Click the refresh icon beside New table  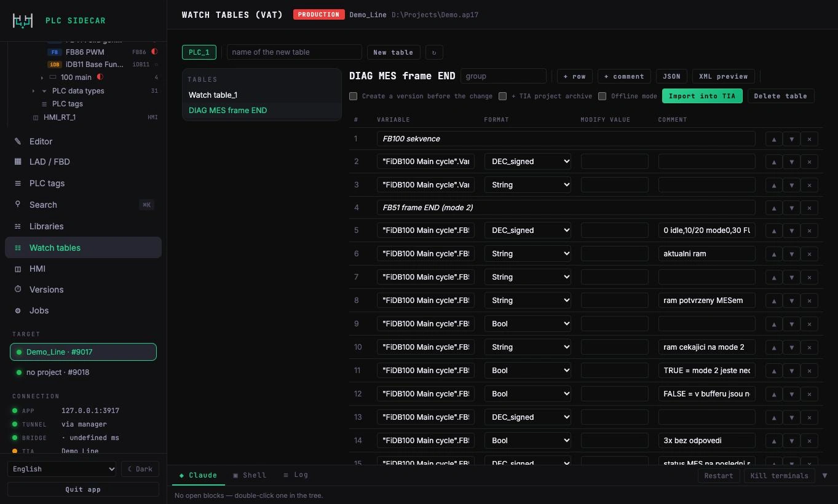point(434,52)
